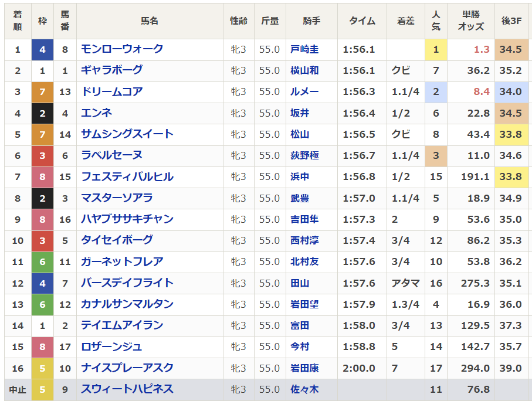This screenshot has width=532, height=401.
Task: Open horse link フェスティバルヒル
Action: tap(127, 176)
